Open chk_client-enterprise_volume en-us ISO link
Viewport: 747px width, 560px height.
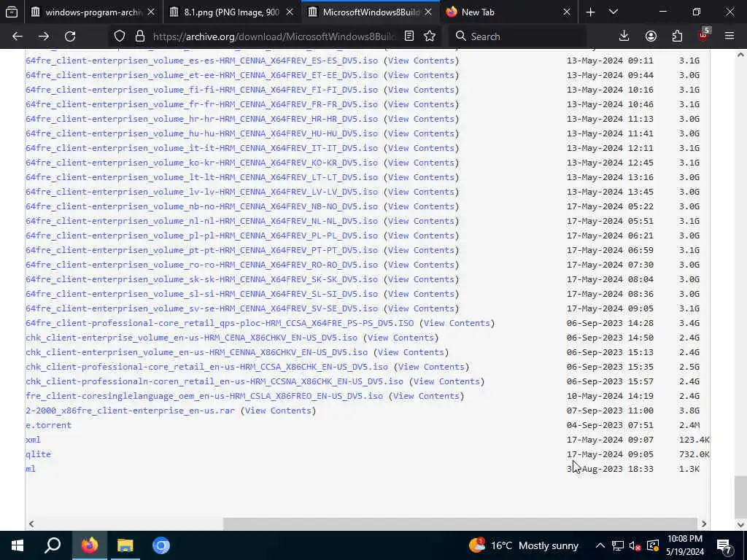click(x=192, y=338)
